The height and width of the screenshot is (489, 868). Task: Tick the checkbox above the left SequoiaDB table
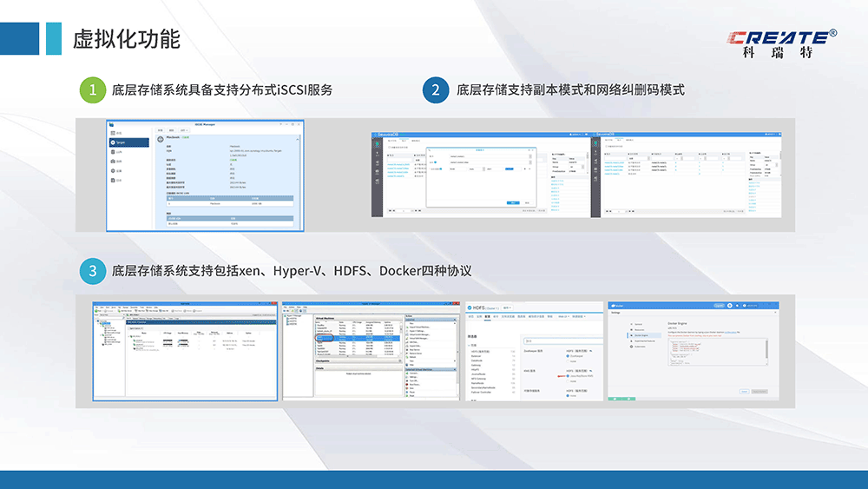(389, 147)
